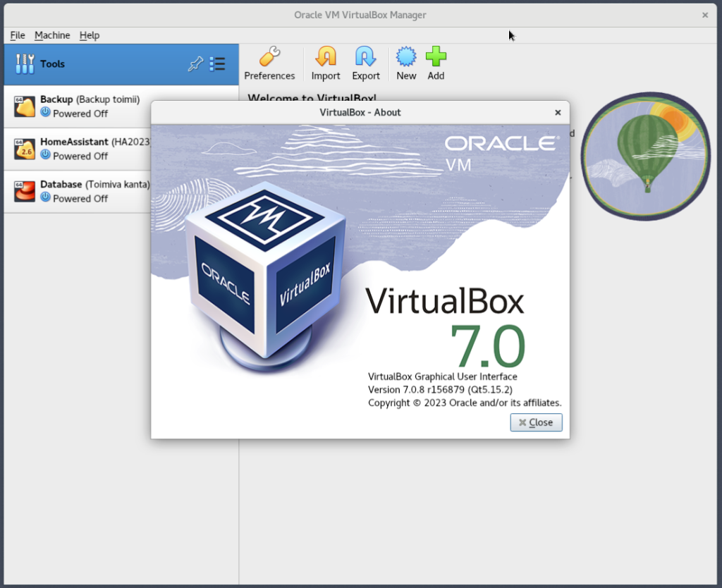Click the Export appliance icon
This screenshot has width=722, height=588.
click(x=366, y=63)
